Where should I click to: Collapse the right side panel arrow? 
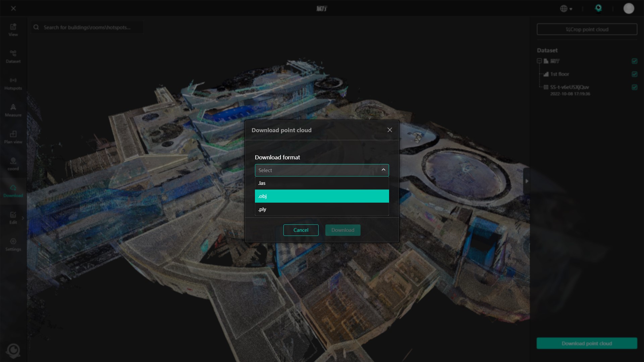click(527, 181)
